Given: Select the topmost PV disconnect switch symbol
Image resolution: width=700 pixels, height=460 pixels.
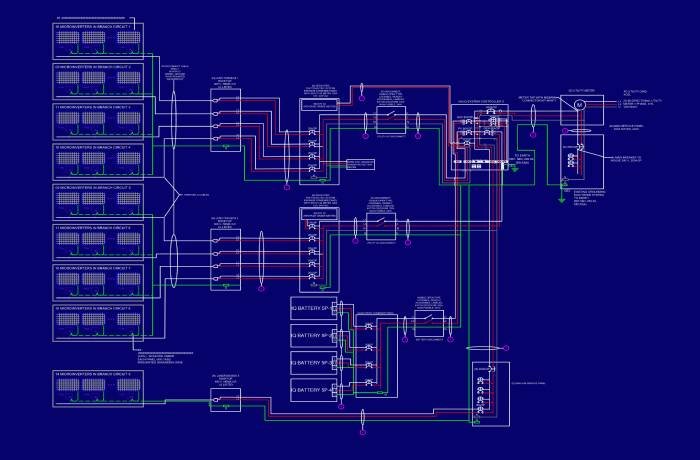Looking at the screenshot, I should (390, 122).
